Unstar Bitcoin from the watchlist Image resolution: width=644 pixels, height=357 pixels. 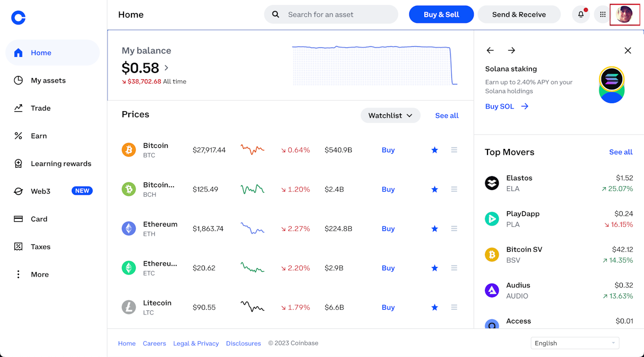(x=435, y=150)
